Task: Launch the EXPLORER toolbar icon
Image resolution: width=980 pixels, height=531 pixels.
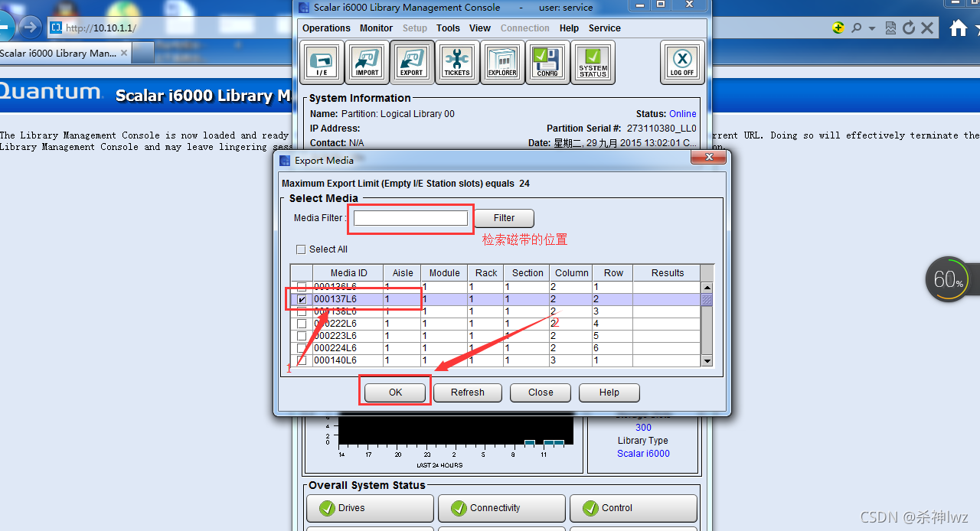Action: click(x=502, y=62)
